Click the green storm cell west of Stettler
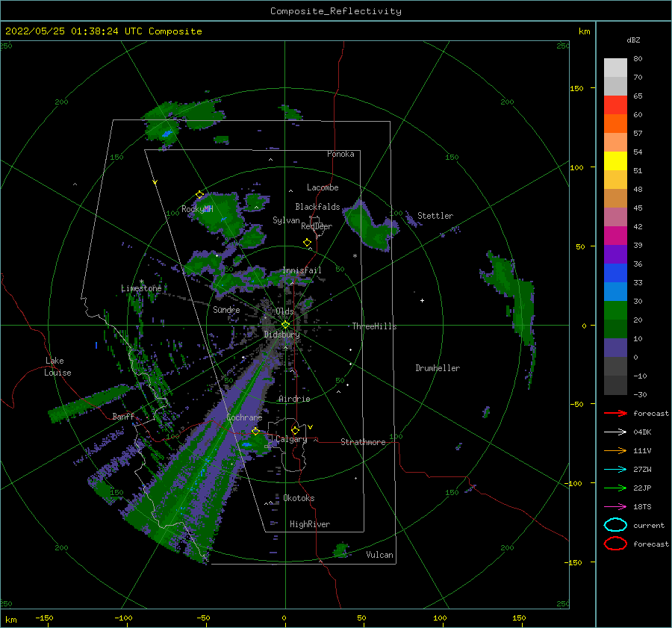 (370, 227)
